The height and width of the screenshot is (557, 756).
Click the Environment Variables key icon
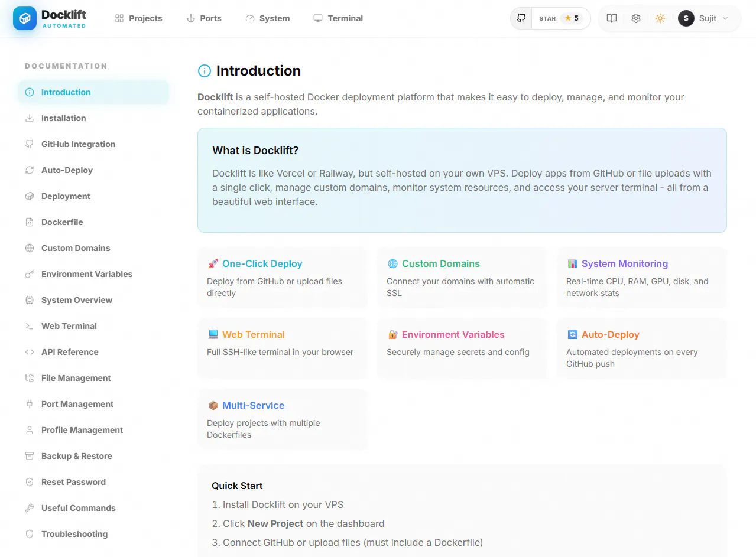tap(30, 274)
